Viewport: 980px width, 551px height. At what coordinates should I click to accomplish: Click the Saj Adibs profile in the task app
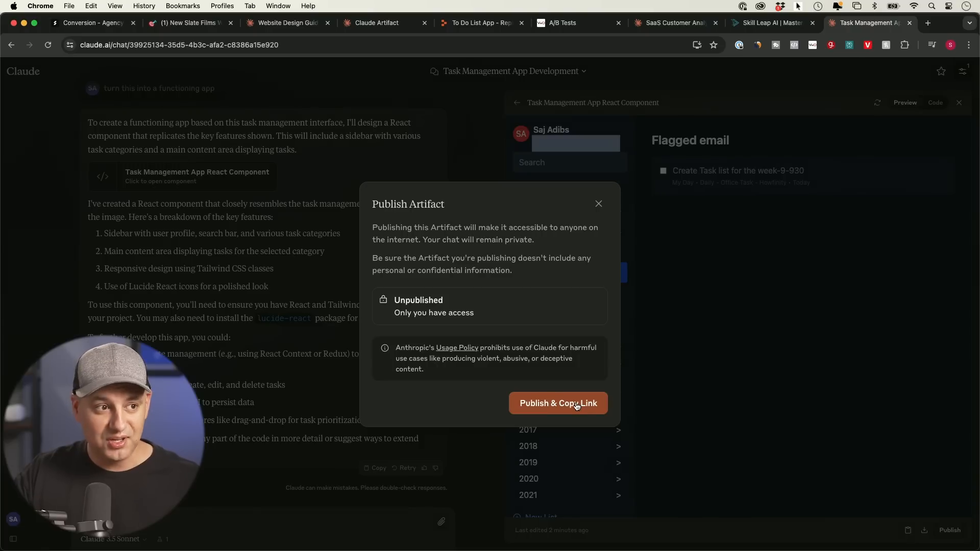[x=550, y=130]
